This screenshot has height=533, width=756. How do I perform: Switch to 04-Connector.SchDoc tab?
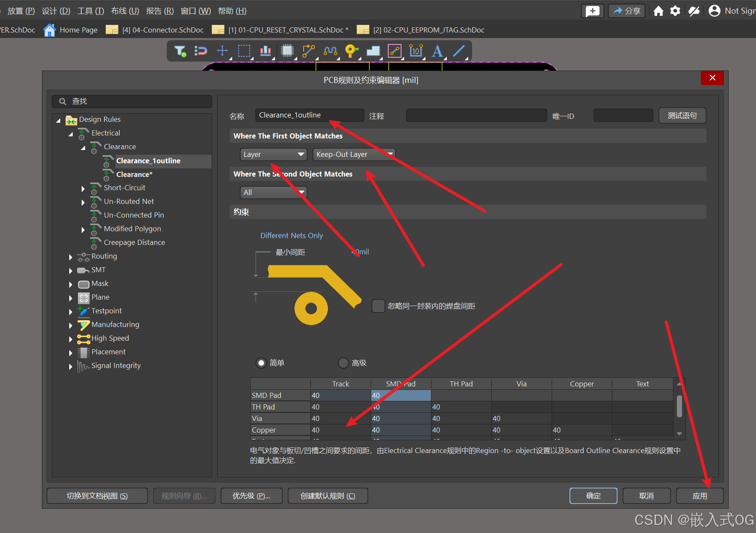click(x=155, y=30)
